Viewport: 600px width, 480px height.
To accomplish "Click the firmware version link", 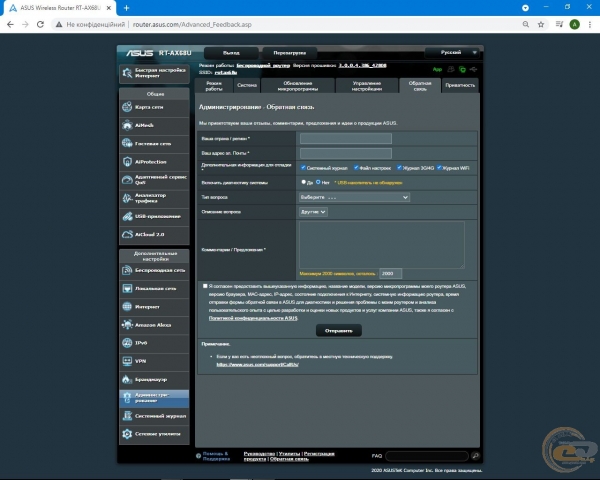I will (x=362, y=65).
